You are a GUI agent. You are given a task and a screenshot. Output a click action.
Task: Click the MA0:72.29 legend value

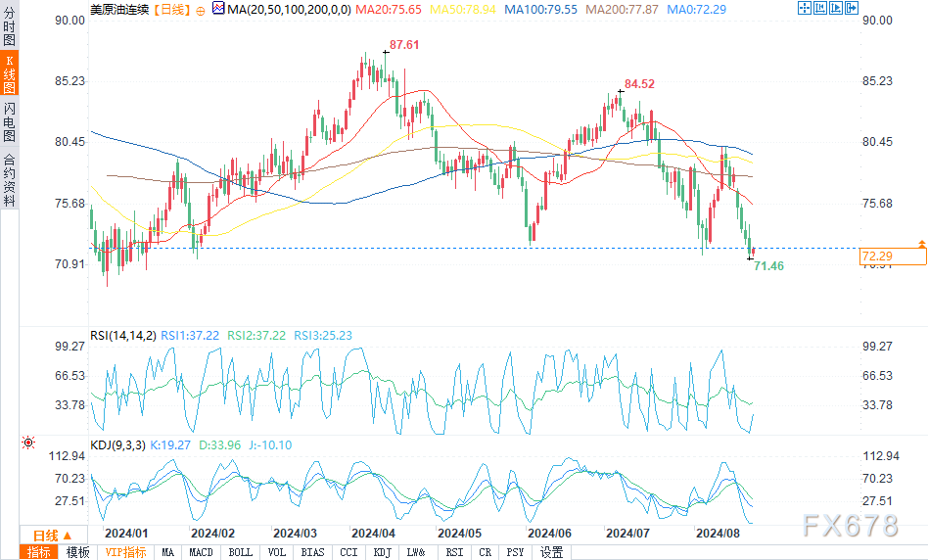click(697, 10)
